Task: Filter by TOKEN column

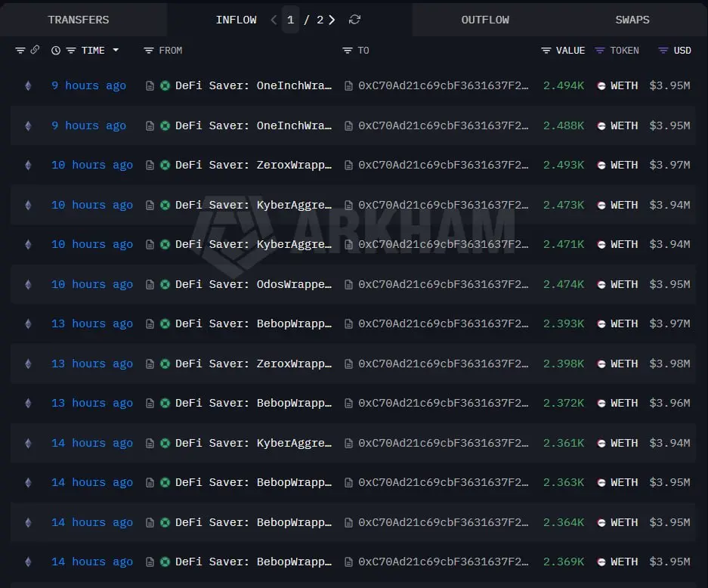Action: click(x=600, y=51)
